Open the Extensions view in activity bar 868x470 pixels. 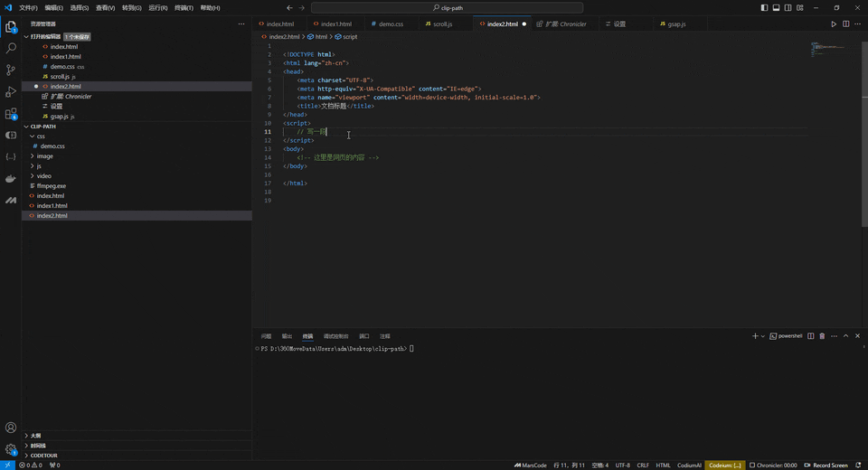[11, 114]
